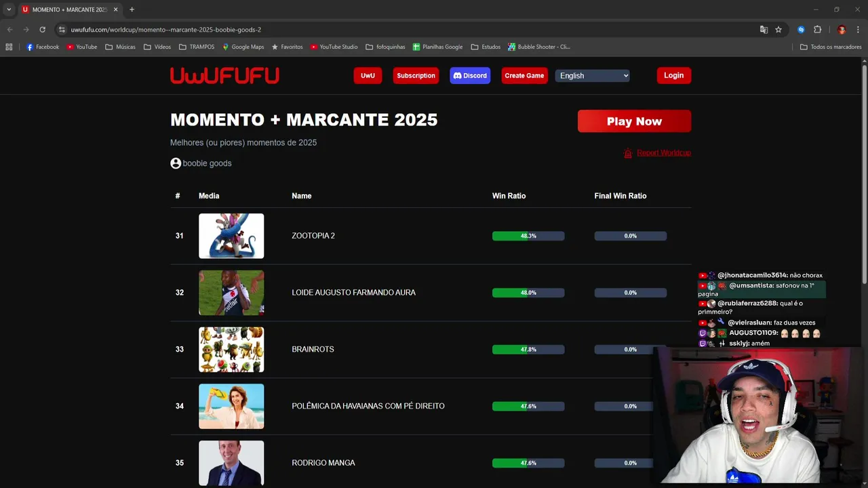This screenshot has height=488, width=868.
Task: Open the Apps grid in bookmarks bar
Action: tap(9, 47)
